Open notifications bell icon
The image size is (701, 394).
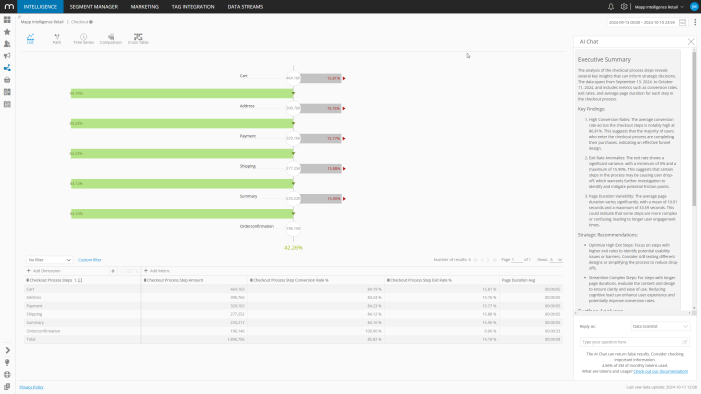(x=611, y=7)
